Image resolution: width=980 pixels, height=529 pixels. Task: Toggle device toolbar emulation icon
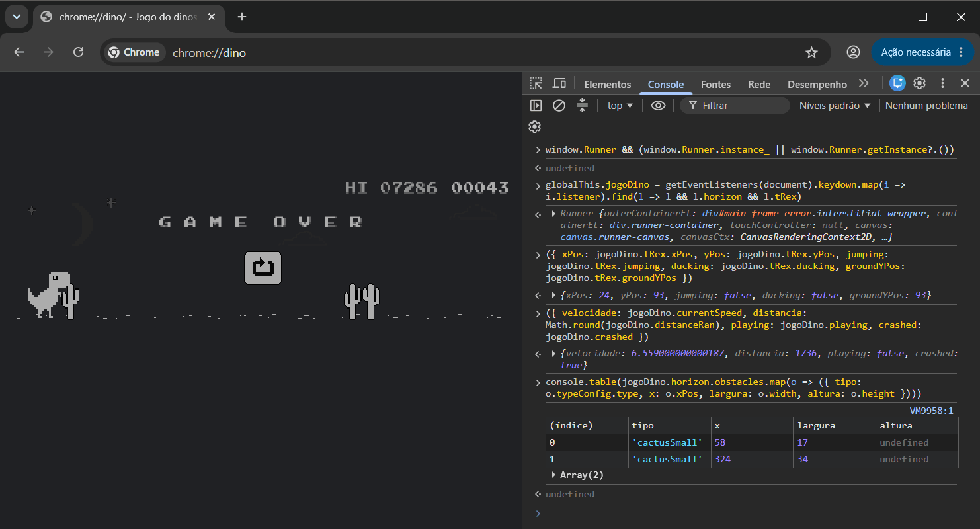click(x=559, y=83)
